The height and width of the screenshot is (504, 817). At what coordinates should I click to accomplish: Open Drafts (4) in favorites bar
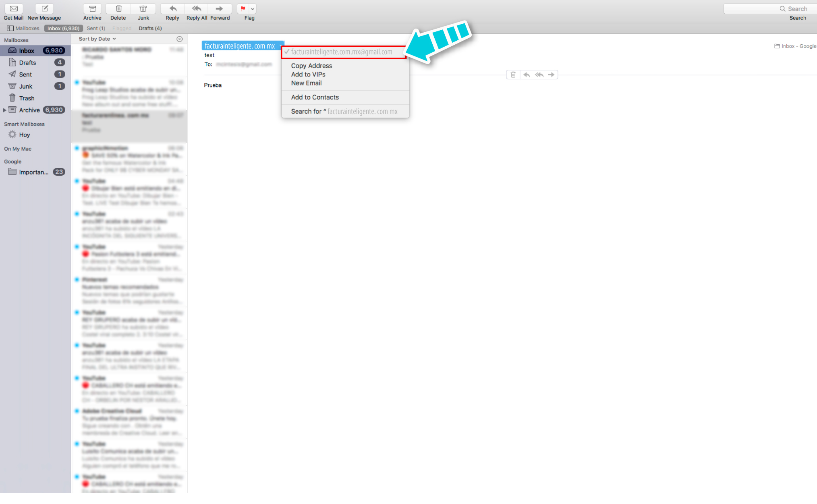pos(150,28)
